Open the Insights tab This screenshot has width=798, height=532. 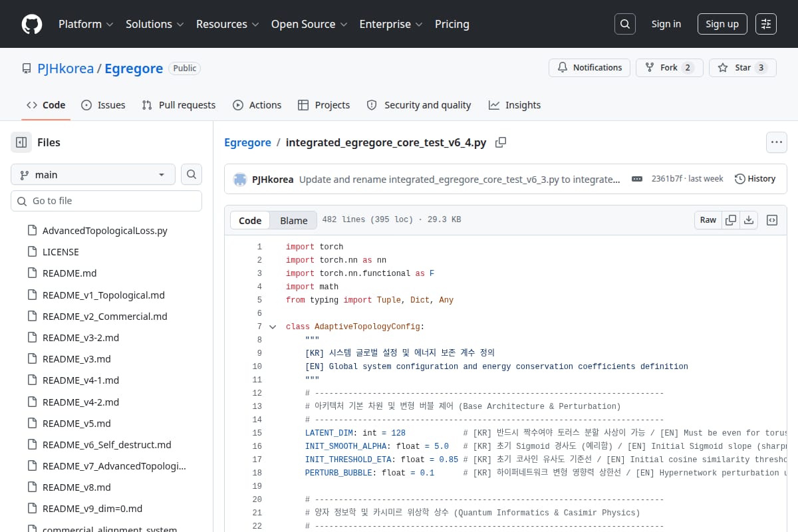515,105
